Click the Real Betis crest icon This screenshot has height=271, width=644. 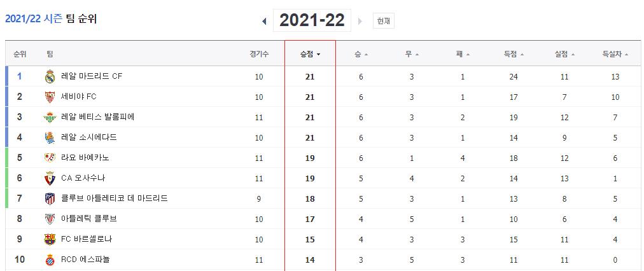pyautogui.click(x=50, y=118)
